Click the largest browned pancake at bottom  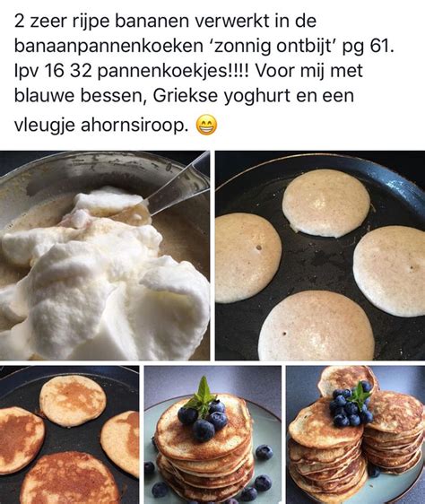pyautogui.click(x=69, y=479)
